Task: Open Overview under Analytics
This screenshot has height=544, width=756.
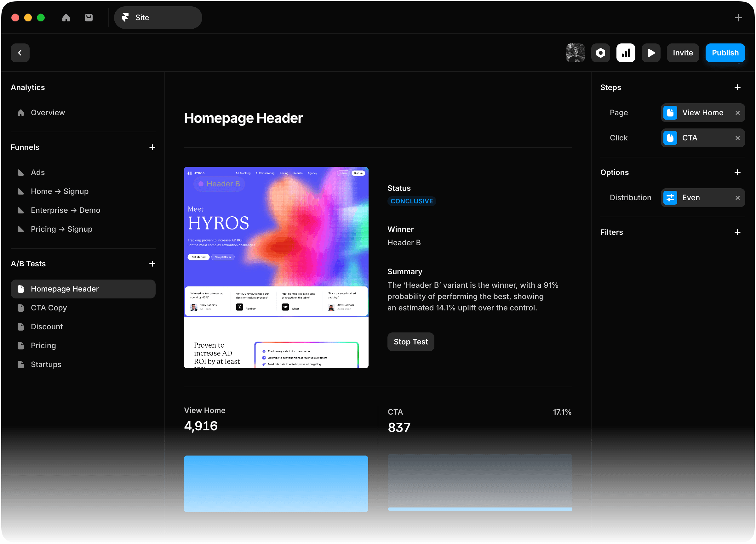Action: [48, 113]
